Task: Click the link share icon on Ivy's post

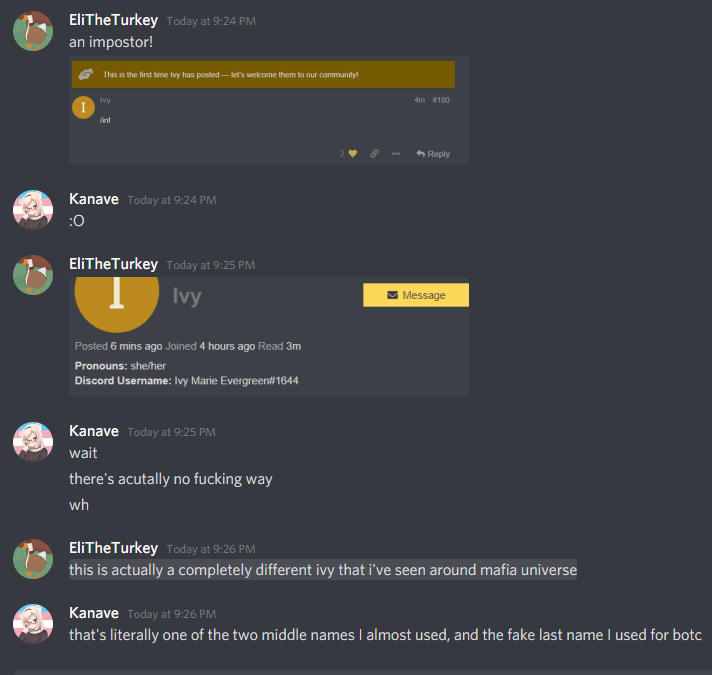Action: [374, 154]
